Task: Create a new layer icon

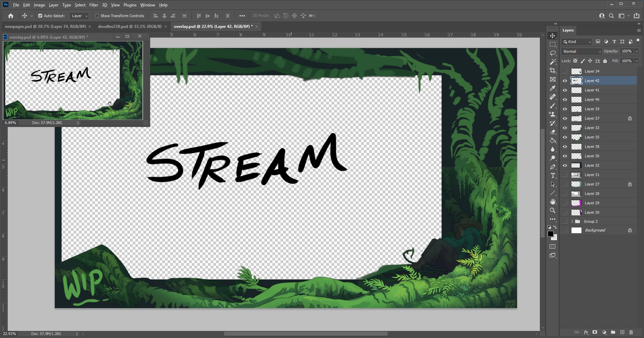Action: (x=622, y=332)
